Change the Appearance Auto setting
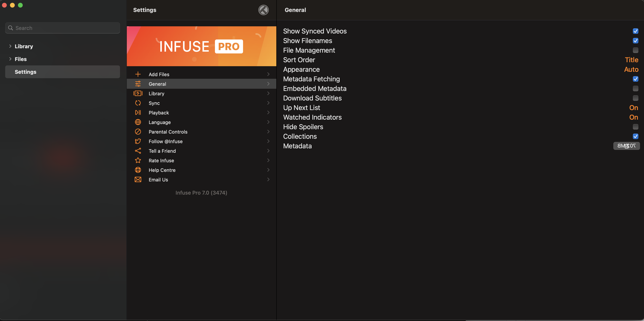Image resolution: width=644 pixels, height=321 pixels. tap(631, 70)
